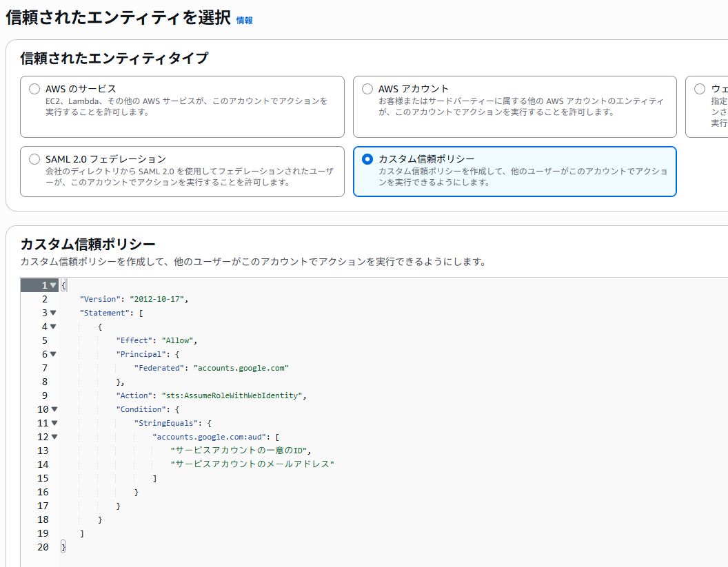Choose the AWS アカウント entity type
This screenshot has width=728, height=567.
(367, 89)
